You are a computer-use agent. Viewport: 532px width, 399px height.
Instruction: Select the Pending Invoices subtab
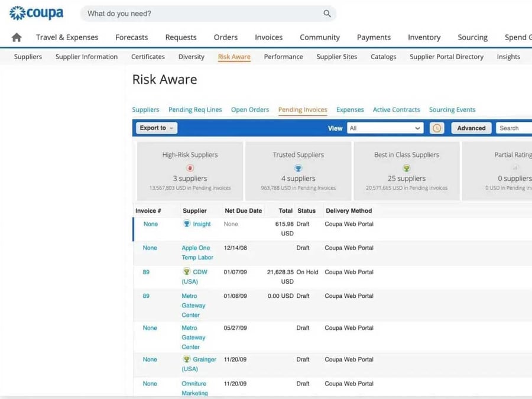coord(302,109)
